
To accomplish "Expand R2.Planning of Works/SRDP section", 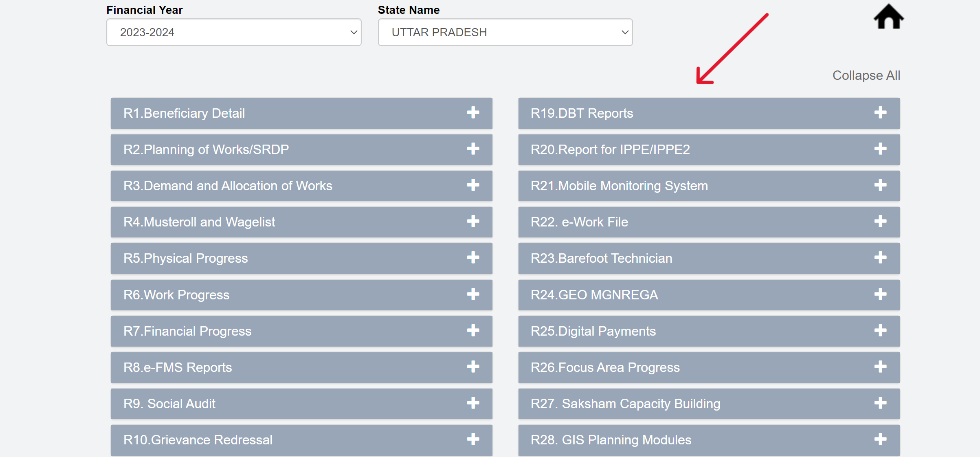I will (x=301, y=149).
